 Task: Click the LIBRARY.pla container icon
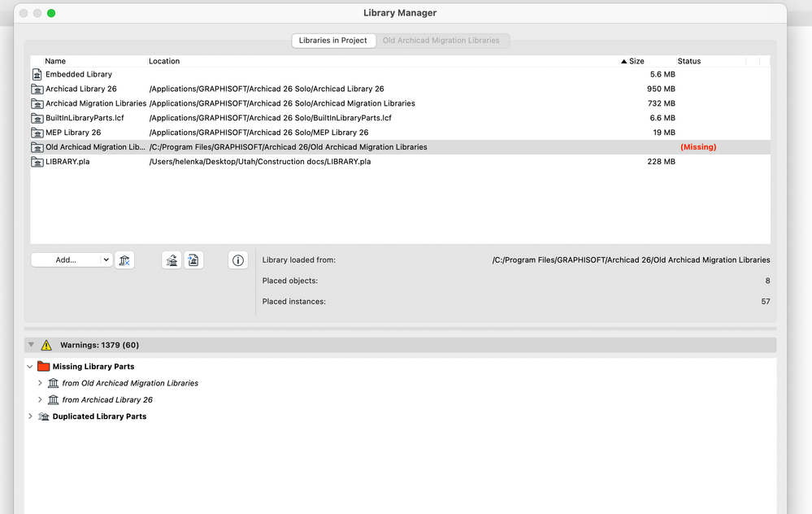(37, 161)
